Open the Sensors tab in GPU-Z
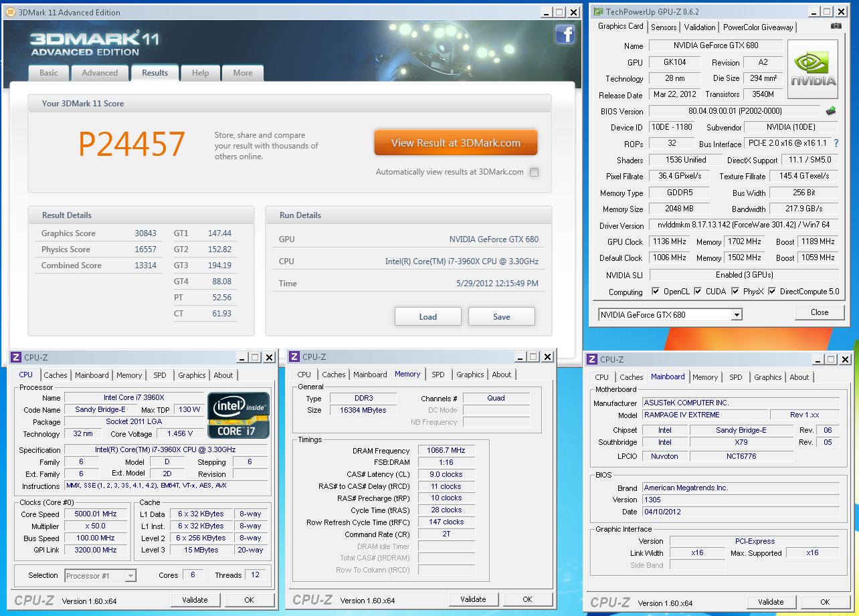Screen dimensions: 859x616 664,27
